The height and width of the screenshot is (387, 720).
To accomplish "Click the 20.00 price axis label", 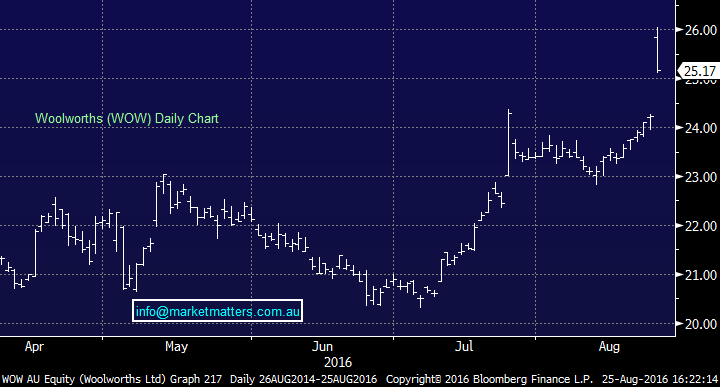I will tap(701, 324).
